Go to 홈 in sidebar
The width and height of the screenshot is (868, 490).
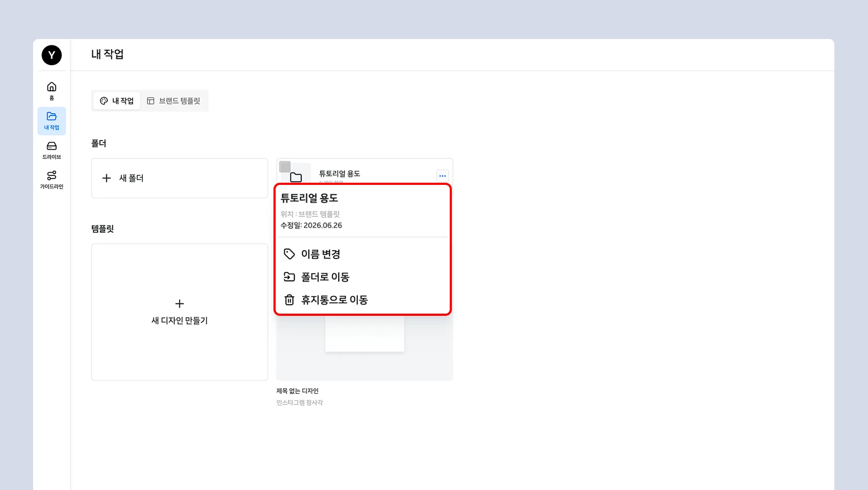coord(52,91)
